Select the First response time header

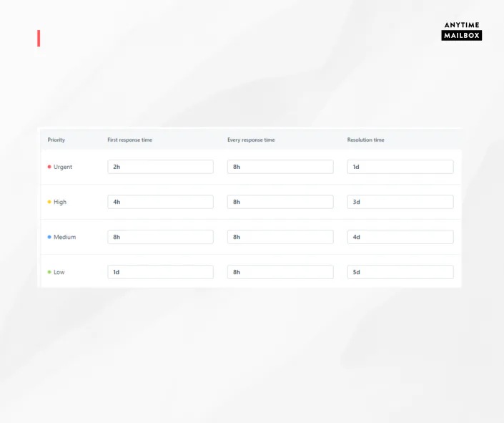point(129,140)
